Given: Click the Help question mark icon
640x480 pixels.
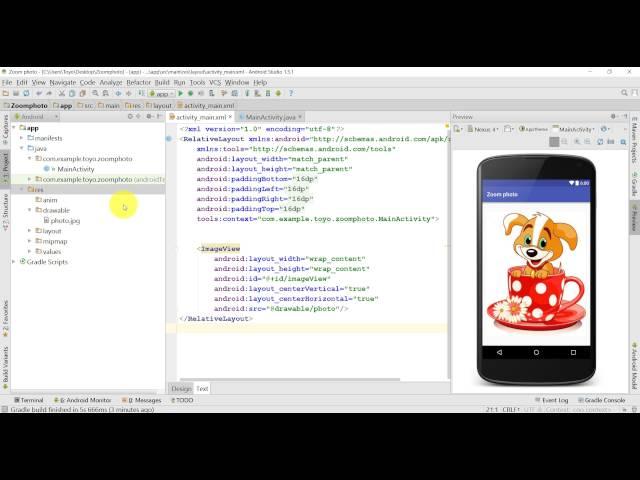Looking at the screenshot, I should click(x=291, y=93).
